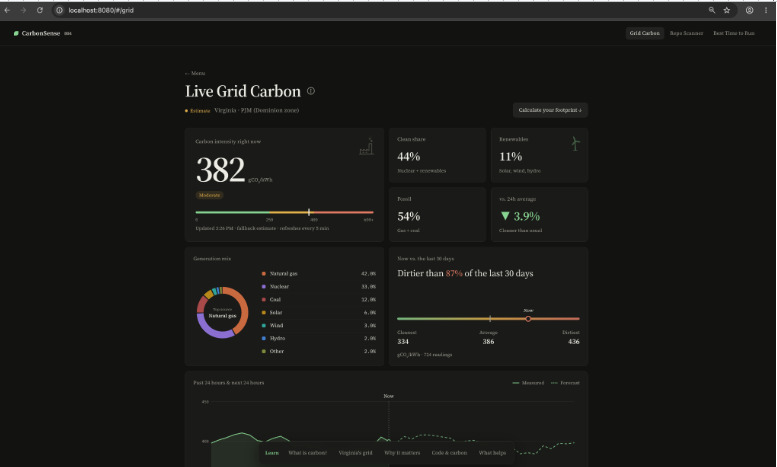Click the Coal legend label
The image size is (777, 467).
point(275,299)
